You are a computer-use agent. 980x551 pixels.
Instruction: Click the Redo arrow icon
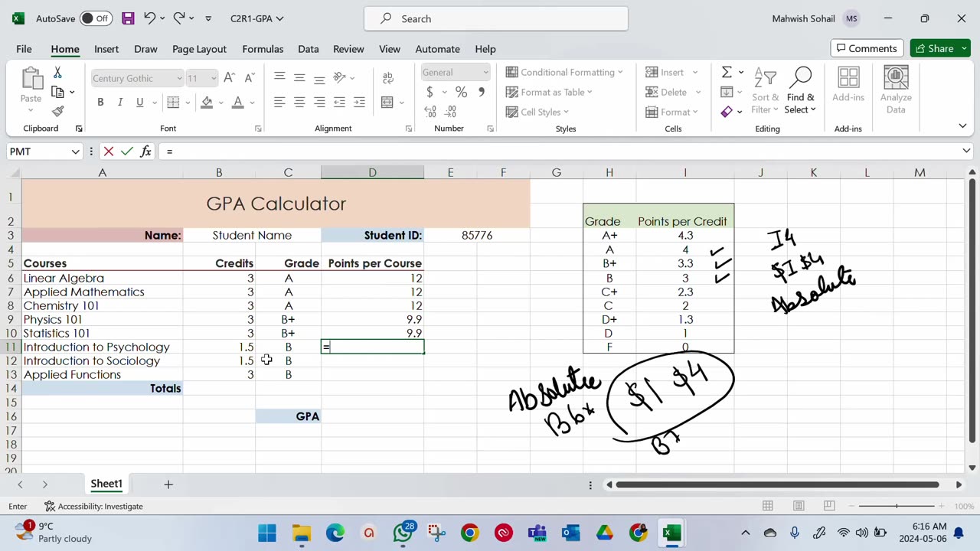click(179, 18)
